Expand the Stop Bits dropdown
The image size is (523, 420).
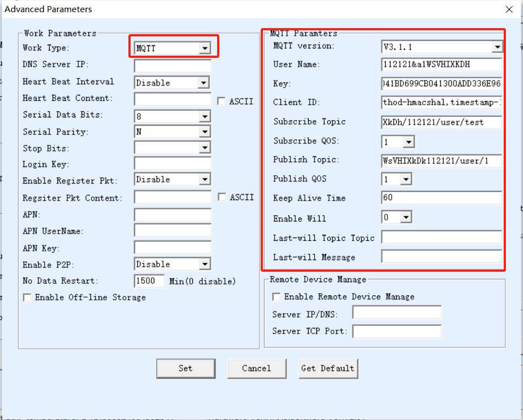click(172, 148)
